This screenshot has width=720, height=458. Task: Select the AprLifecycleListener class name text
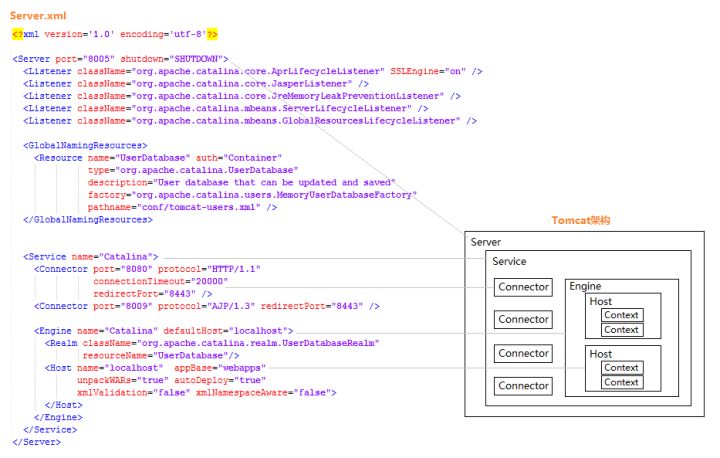pos(258,72)
